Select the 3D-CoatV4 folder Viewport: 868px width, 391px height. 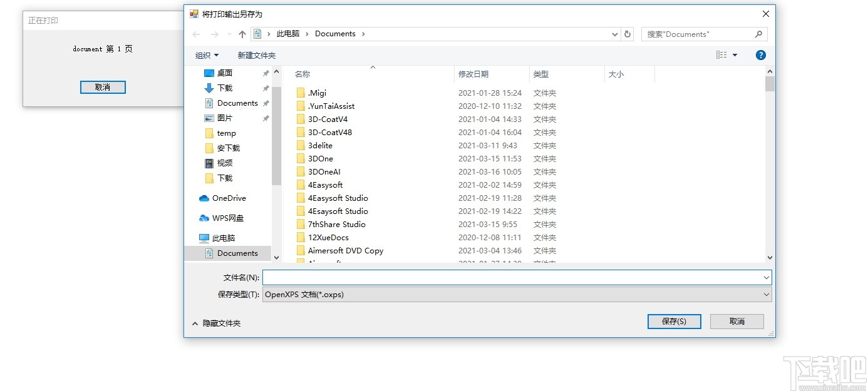tap(328, 119)
